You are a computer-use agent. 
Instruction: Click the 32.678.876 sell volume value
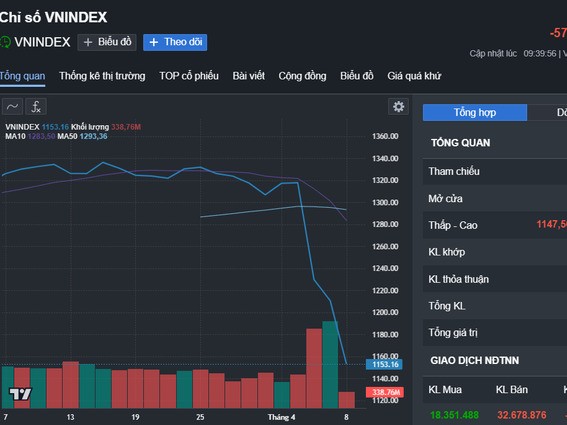[521, 415]
